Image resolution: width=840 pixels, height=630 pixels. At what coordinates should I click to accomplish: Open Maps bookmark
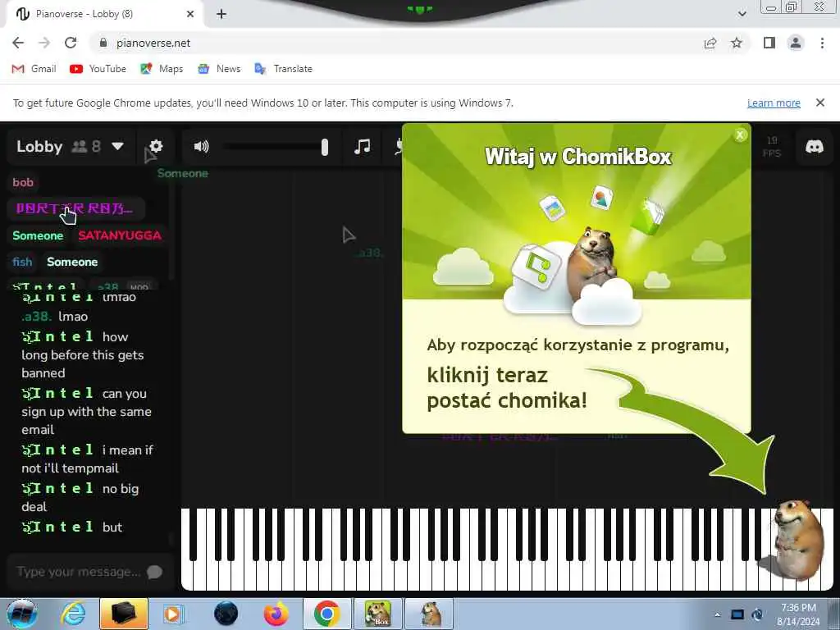pos(162,69)
